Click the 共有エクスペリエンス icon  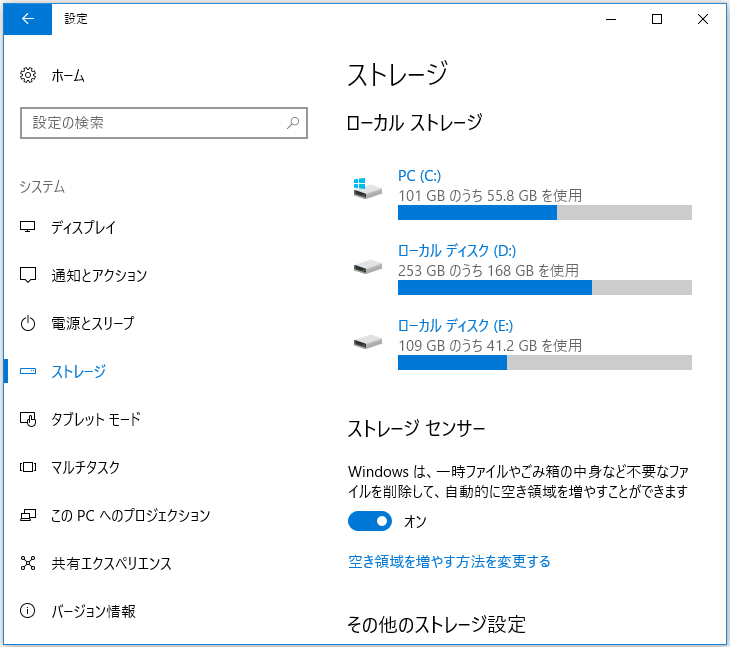(x=28, y=563)
